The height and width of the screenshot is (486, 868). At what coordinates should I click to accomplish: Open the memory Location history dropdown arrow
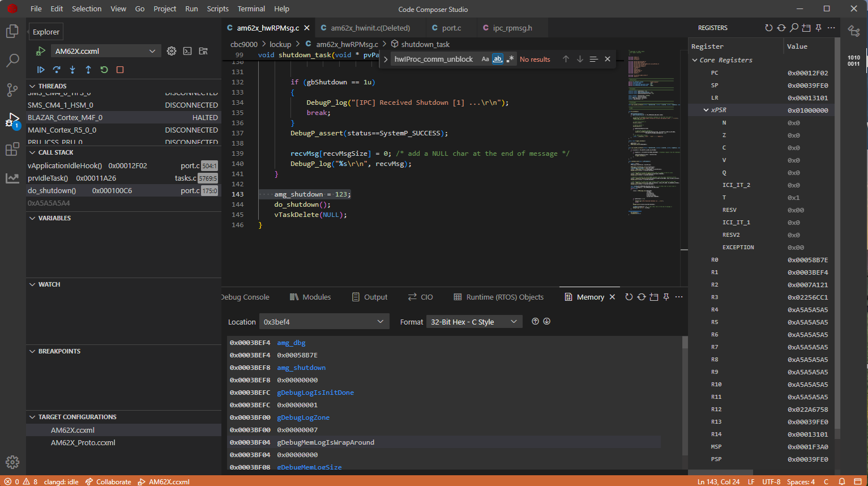[380, 322]
